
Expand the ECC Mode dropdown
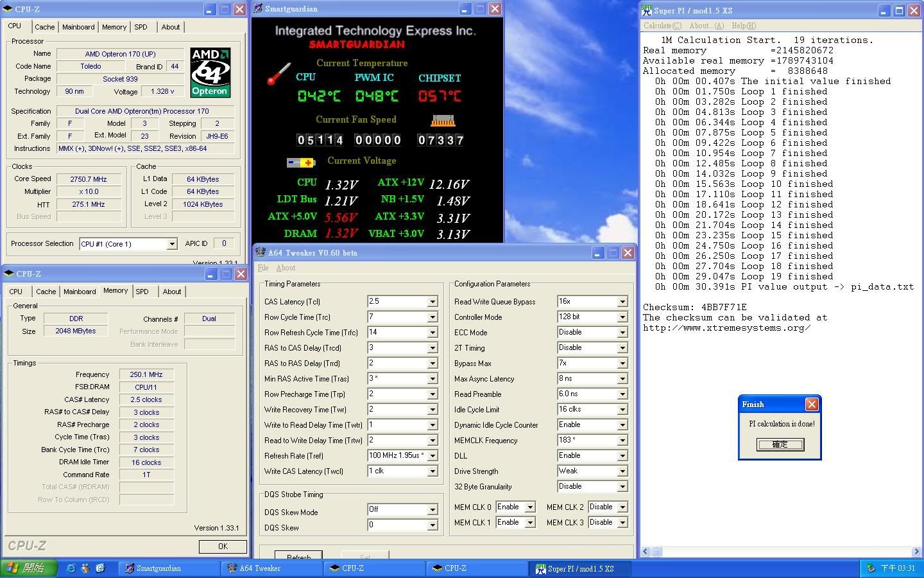[x=622, y=333]
